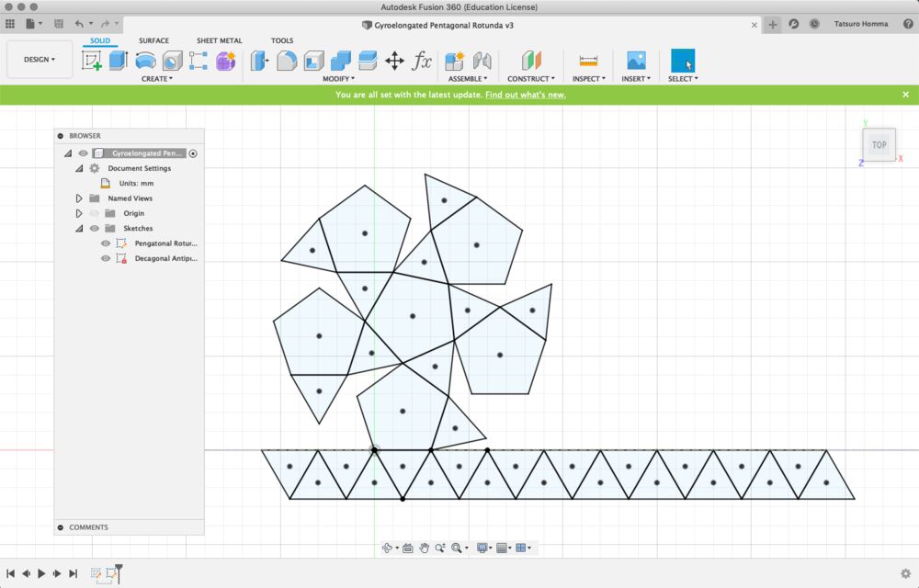Click the Zoom magnifier in the navigation bar
919x588 pixels.
(442, 548)
